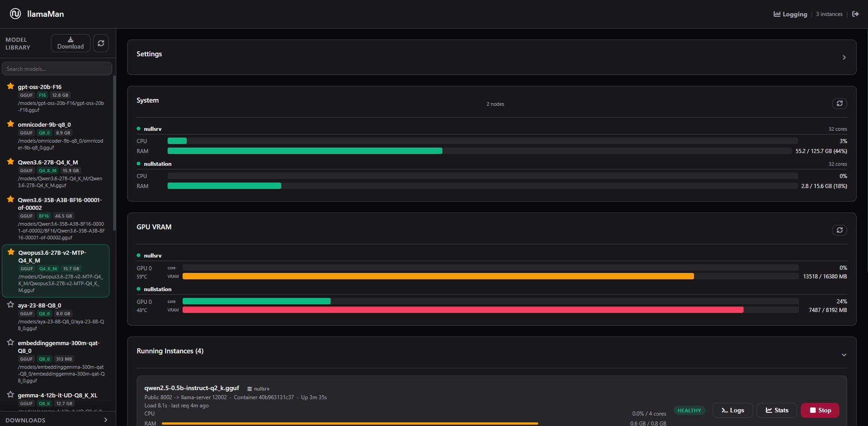Refresh the System panel
The height and width of the screenshot is (426, 868).
[839, 104]
